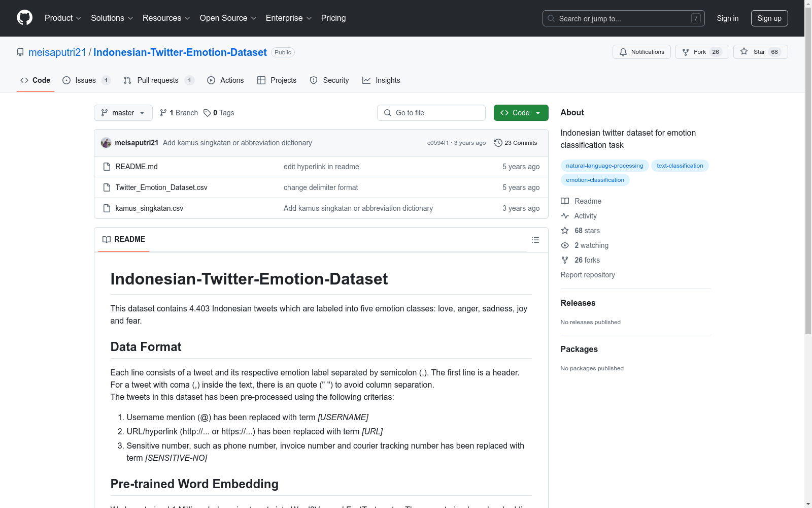The image size is (812, 508).
Task: Click the pulse icon beside Activity
Action: tap(565, 216)
